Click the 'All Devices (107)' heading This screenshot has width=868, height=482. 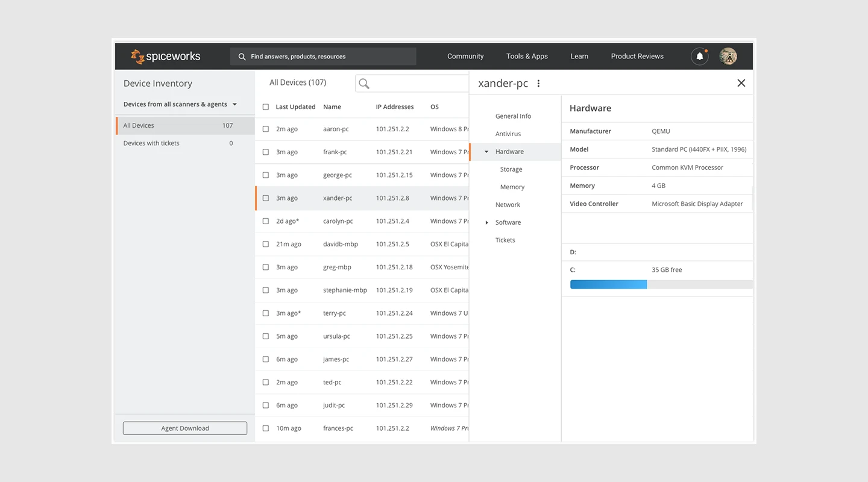298,83
